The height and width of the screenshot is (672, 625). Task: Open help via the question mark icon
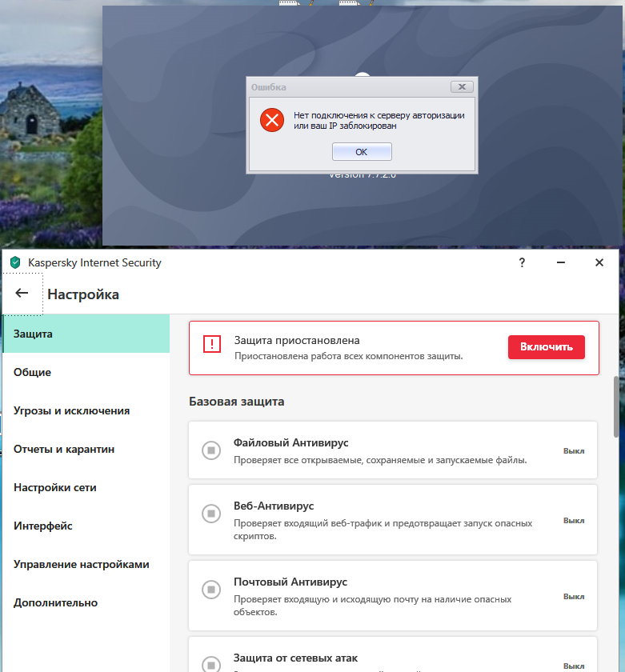(522, 262)
